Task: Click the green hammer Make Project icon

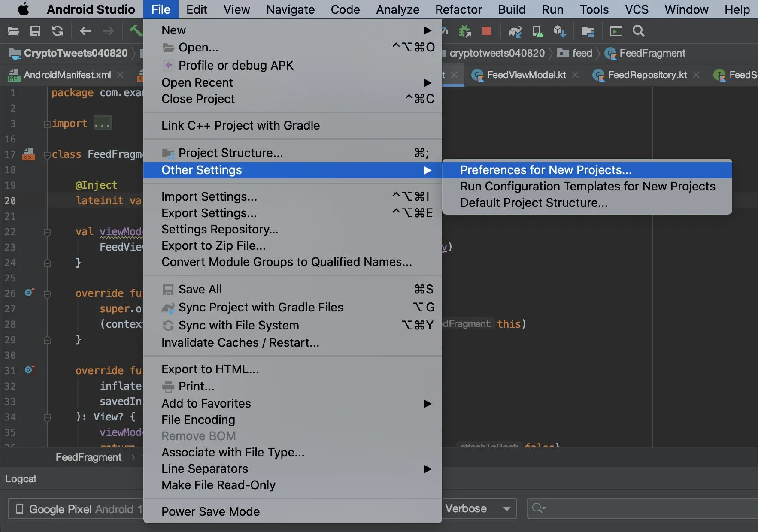Action: pyautogui.click(x=136, y=31)
